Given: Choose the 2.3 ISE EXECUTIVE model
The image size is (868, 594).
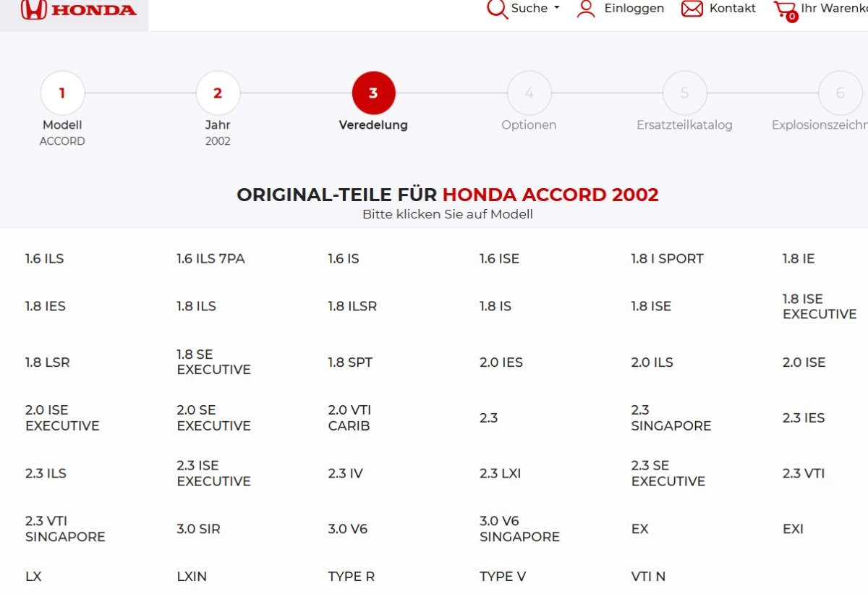Looking at the screenshot, I should coord(213,473).
